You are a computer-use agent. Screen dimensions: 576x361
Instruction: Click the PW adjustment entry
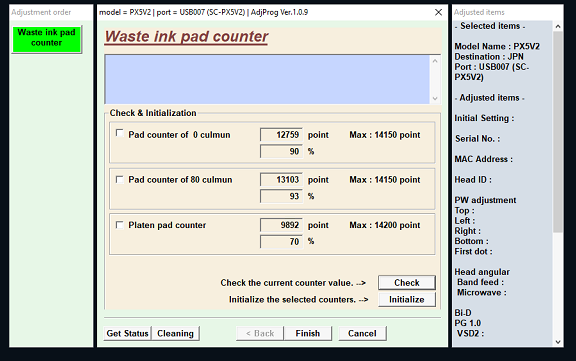coord(485,200)
